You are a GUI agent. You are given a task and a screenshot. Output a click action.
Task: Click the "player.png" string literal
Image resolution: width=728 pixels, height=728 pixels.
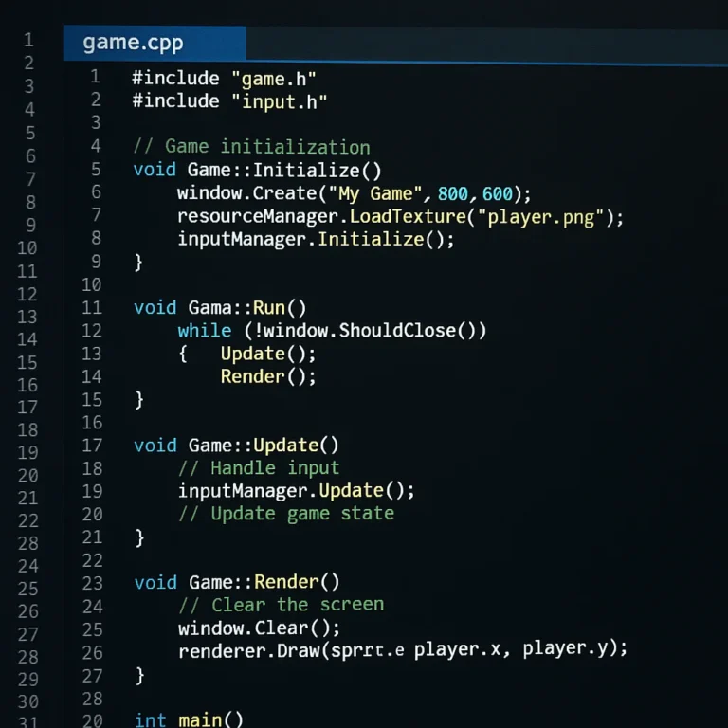point(540,217)
